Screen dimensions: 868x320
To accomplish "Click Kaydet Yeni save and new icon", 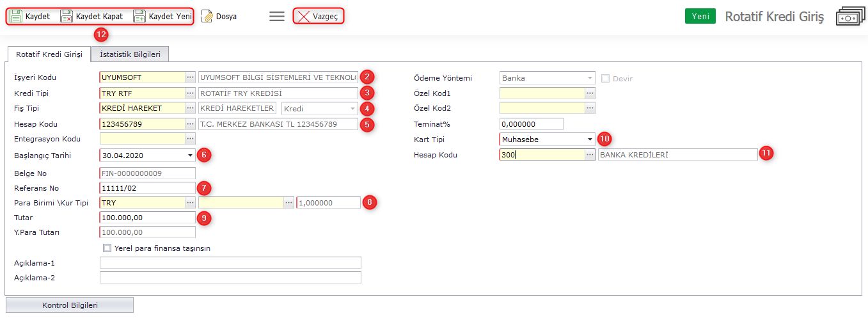I will point(139,16).
